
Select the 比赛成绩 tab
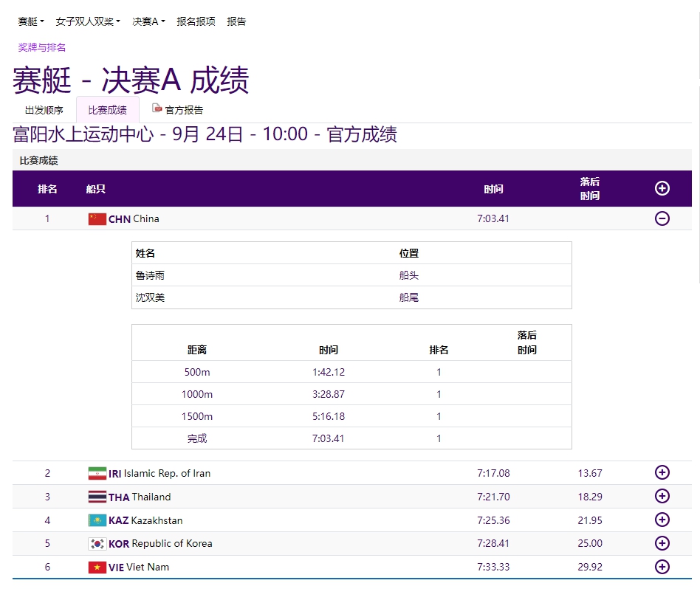pos(108,109)
